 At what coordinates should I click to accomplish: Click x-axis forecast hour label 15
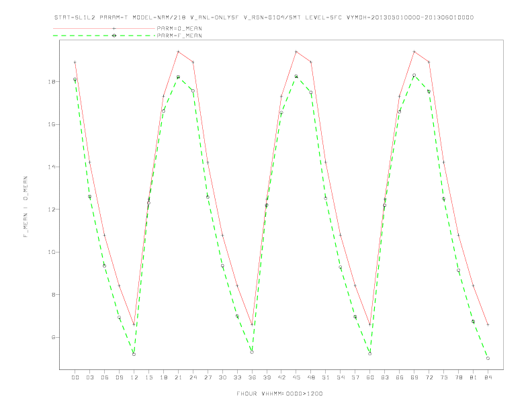point(148,377)
